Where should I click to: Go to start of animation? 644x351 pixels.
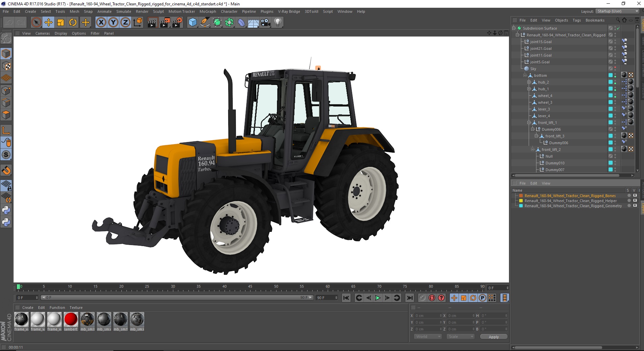(346, 298)
